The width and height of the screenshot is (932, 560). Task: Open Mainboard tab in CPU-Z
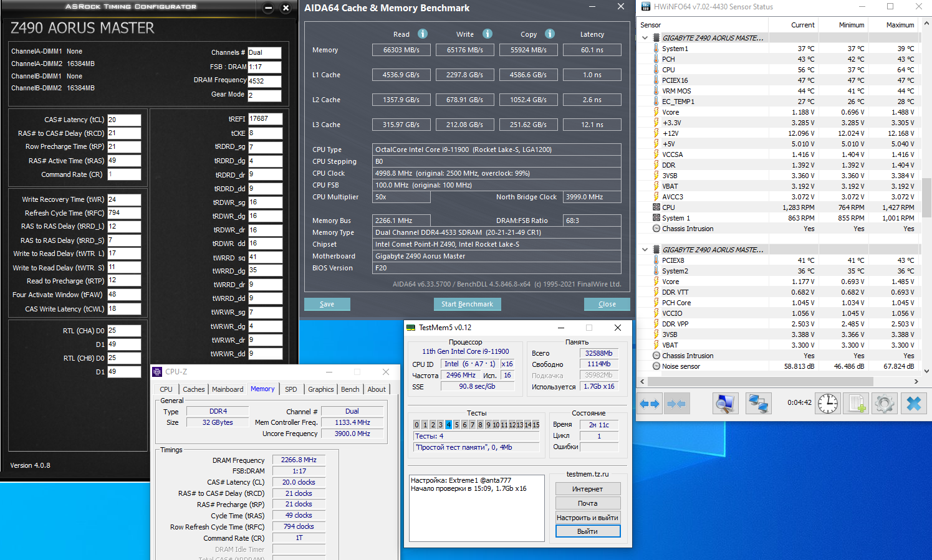228,389
